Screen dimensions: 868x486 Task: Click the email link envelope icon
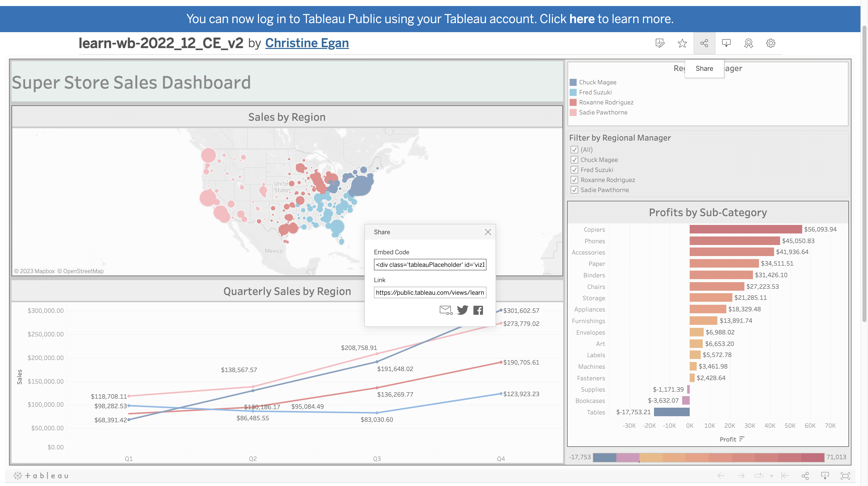(x=446, y=310)
